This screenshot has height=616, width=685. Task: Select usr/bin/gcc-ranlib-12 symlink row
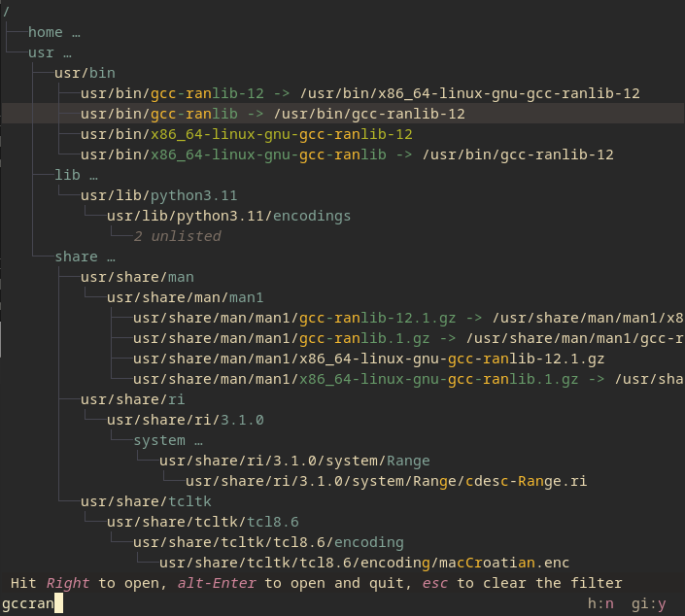pos(360,93)
